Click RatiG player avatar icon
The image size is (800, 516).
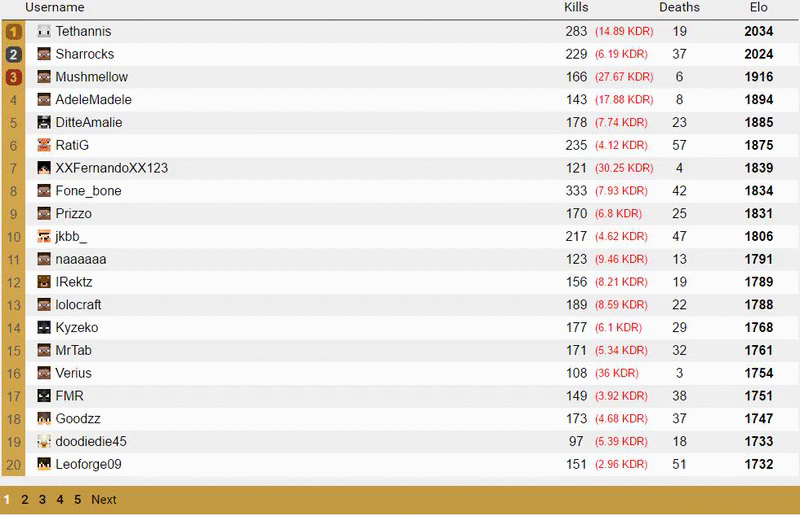[x=44, y=145]
